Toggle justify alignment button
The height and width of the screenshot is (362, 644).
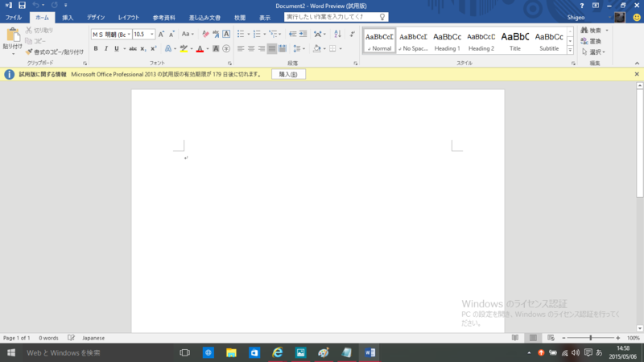(272, 49)
